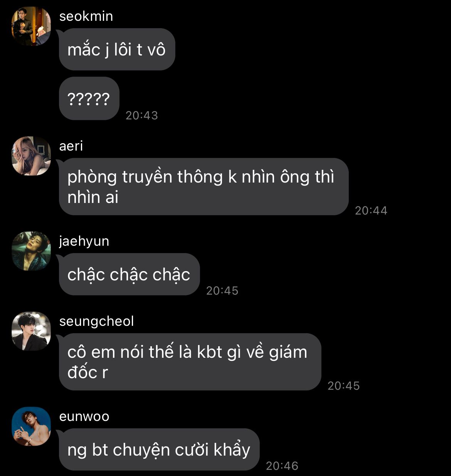Tap the 20:46 timestamp
451x476 pixels.
[282, 466]
